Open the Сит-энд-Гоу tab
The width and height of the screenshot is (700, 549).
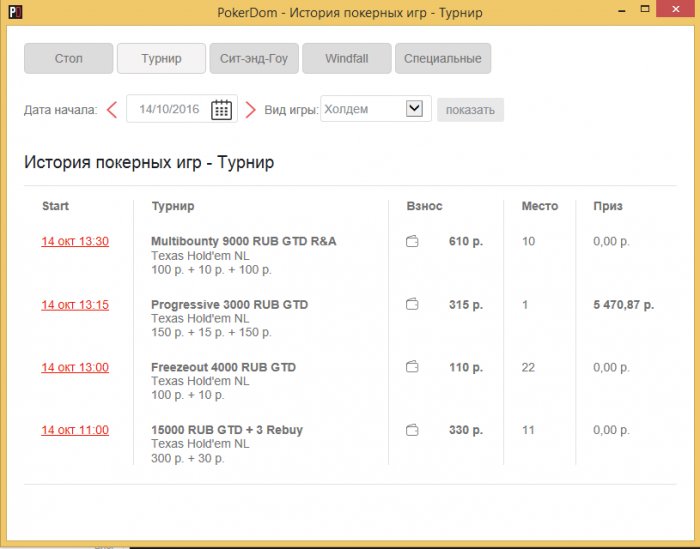click(x=254, y=59)
